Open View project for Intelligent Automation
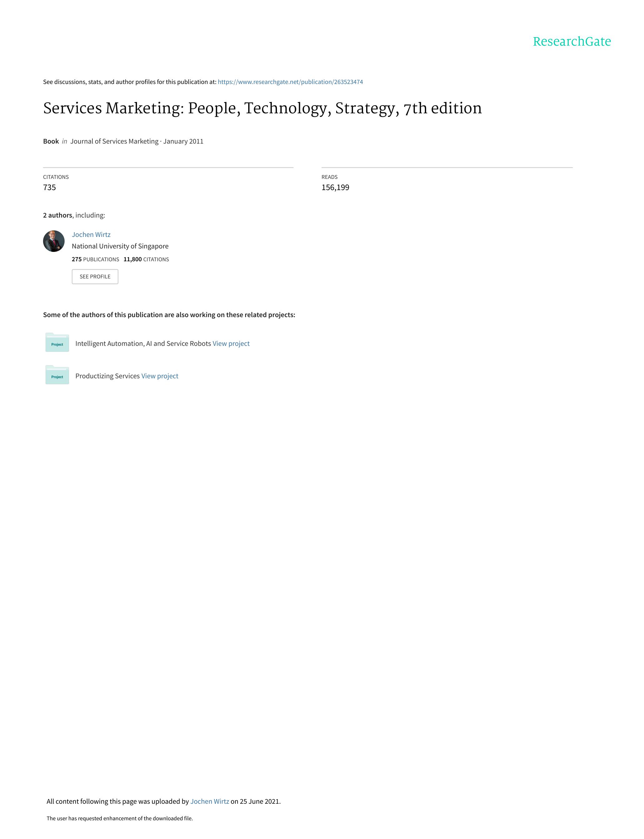The width and height of the screenshot is (644, 839). pos(231,344)
